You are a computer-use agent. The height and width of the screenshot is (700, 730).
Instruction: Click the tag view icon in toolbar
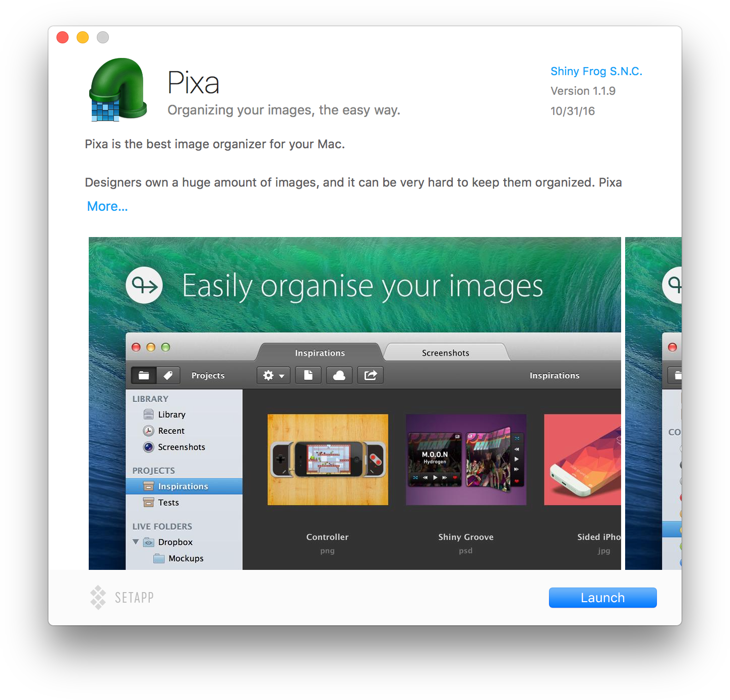168,375
